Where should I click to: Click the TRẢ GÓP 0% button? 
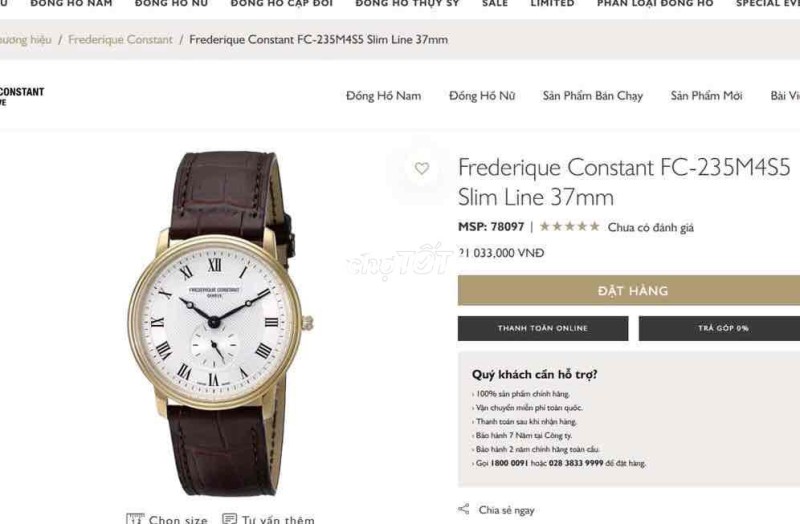click(x=719, y=328)
